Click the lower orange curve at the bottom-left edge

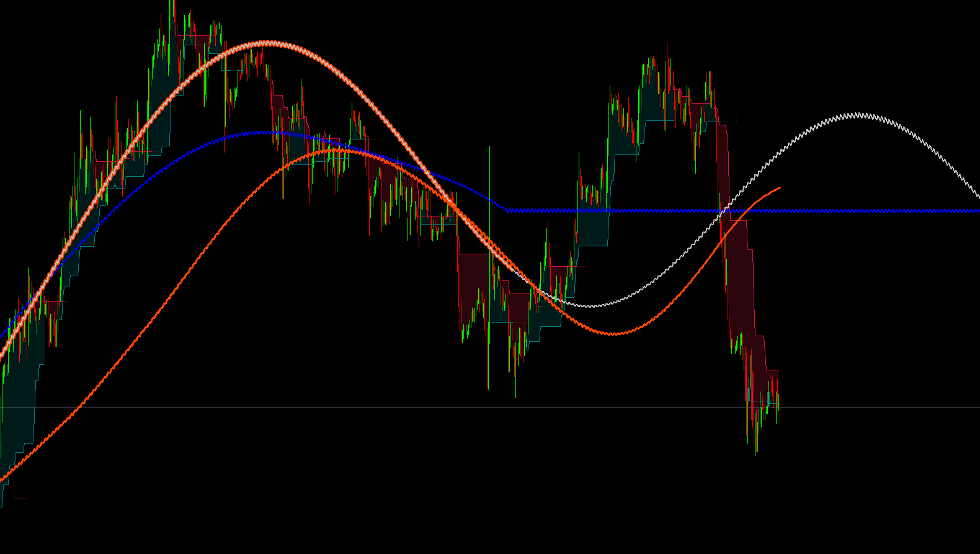coord(4,478)
